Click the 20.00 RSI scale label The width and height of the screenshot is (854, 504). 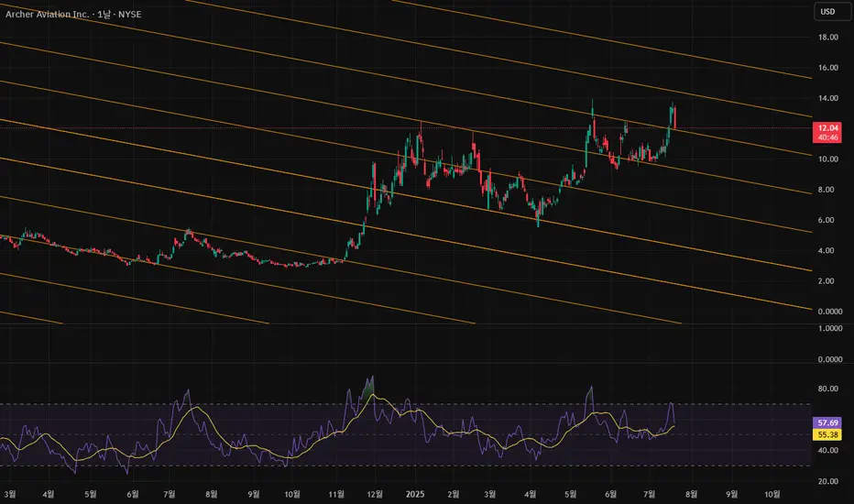(x=827, y=482)
